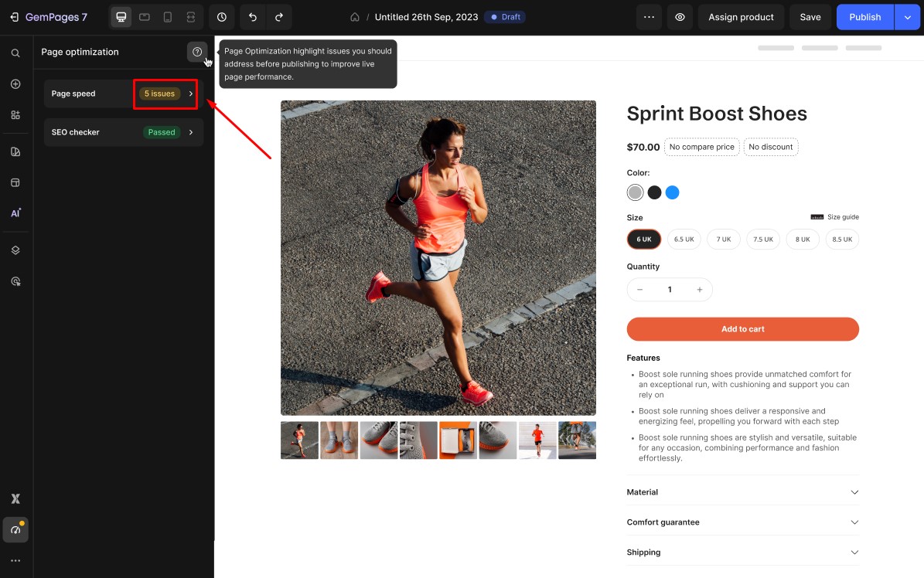Open search in the left sidebar
The width and height of the screenshot is (924, 578).
tap(15, 53)
